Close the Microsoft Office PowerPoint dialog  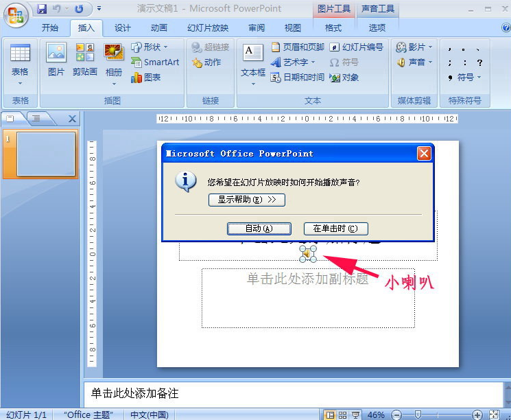click(424, 153)
